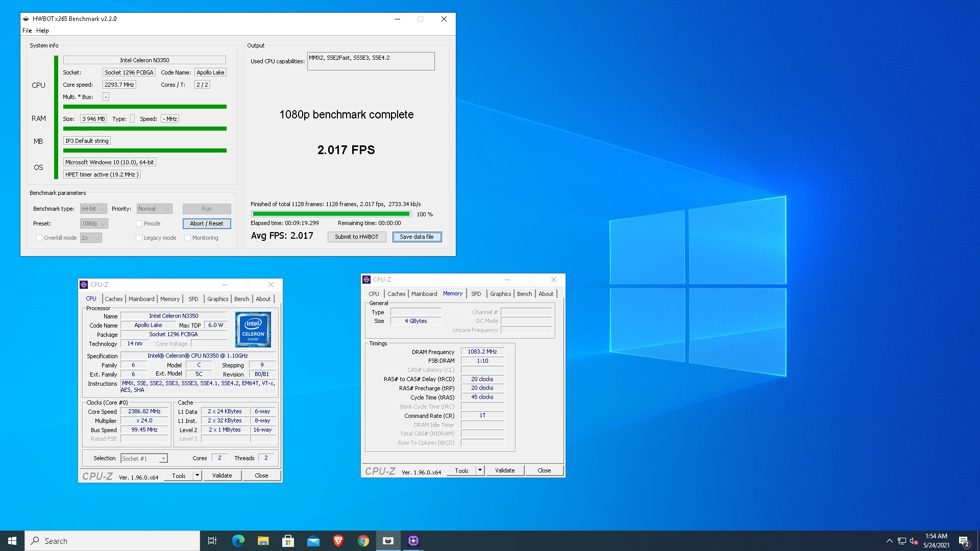Click Close button in right CPU-Z
This screenshot has width=980, height=551.
coord(544,470)
